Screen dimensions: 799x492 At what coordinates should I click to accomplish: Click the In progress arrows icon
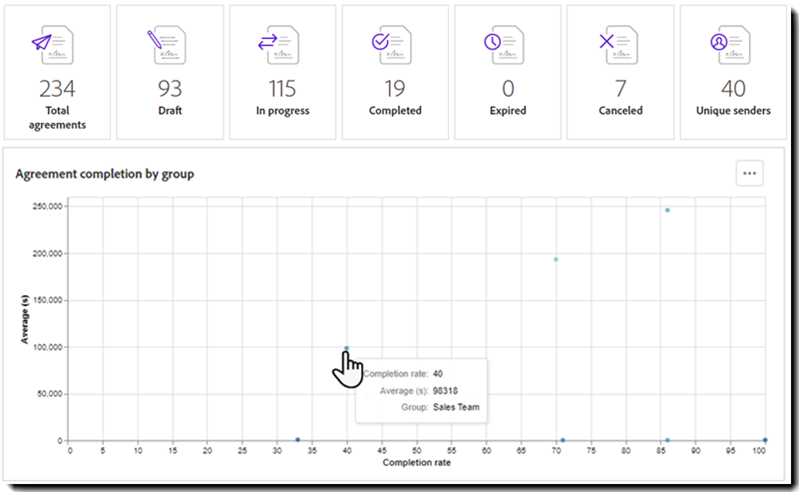click(282, 43)
